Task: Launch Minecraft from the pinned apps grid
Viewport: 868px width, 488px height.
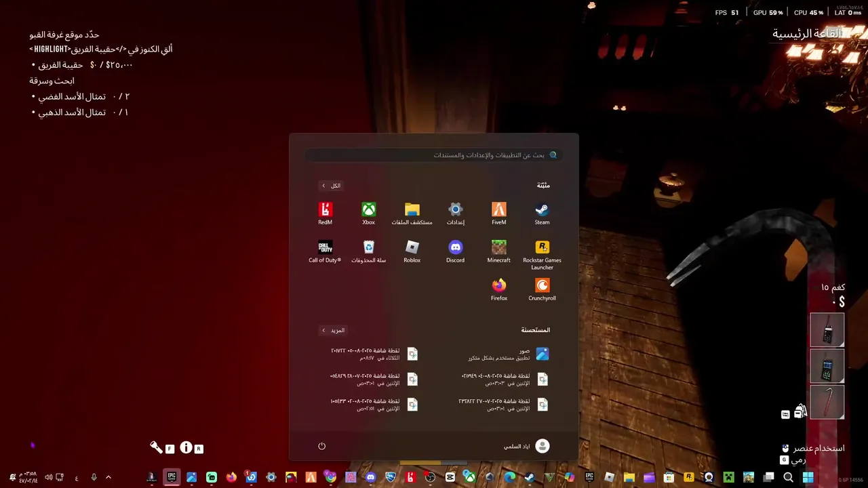Action: (499, 251)
